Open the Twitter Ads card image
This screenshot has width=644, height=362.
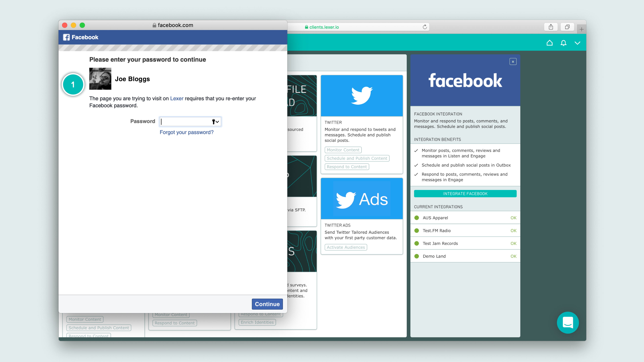point(362,199)
